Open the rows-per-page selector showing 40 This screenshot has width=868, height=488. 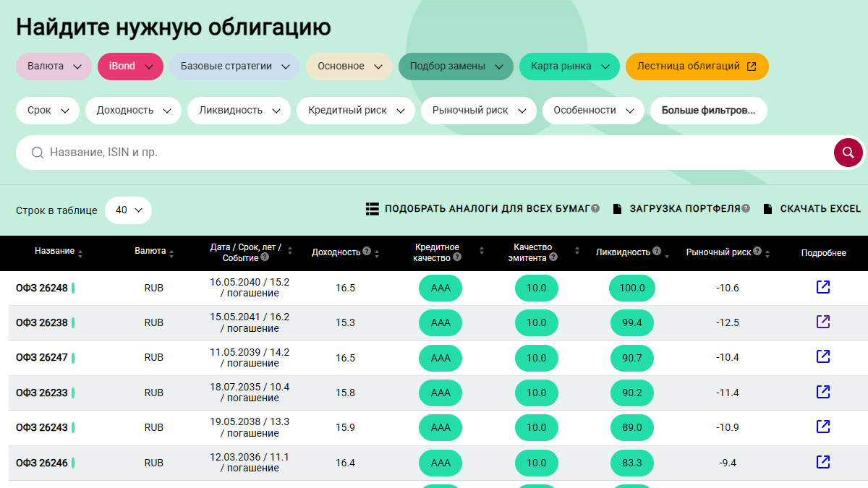click(x=128, y=209)
